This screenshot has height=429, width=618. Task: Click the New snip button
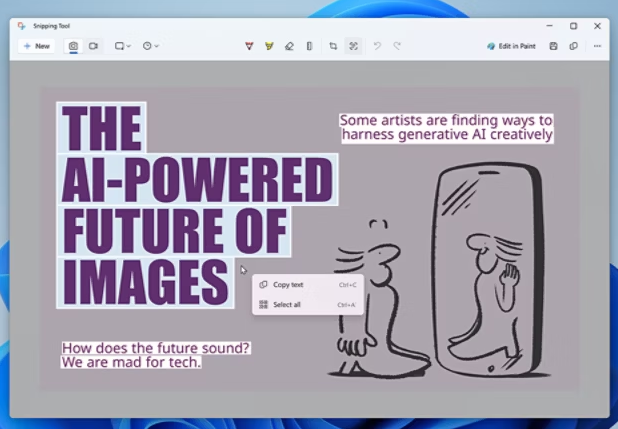36,46
